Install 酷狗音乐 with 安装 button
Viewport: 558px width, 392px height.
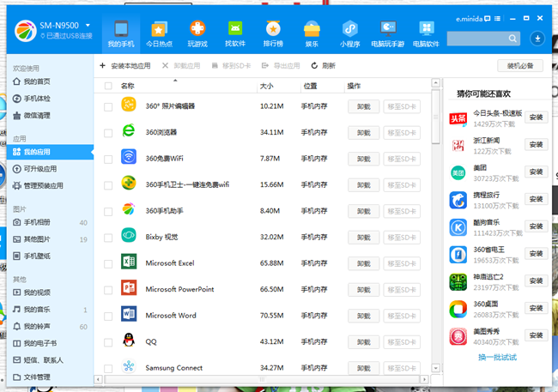(x=536, y=226)
